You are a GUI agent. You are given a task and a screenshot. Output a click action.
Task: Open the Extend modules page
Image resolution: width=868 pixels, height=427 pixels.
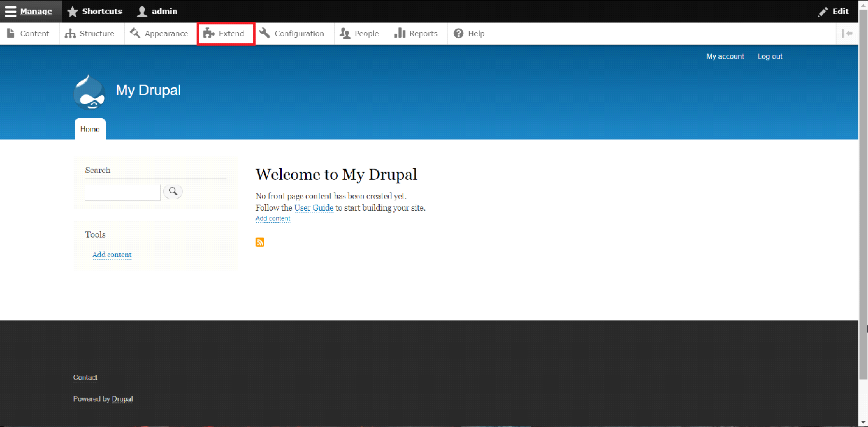pos(225,34)
